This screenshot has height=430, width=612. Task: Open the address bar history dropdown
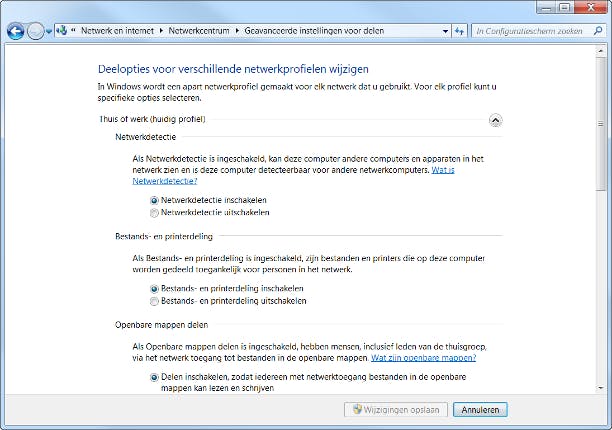(x=445, y=31)
